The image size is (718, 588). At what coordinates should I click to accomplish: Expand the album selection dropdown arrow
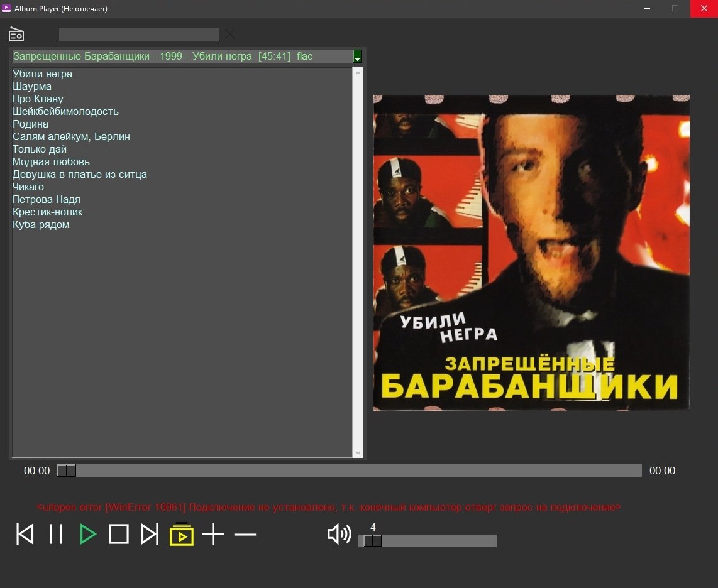[x=357, y=57]
